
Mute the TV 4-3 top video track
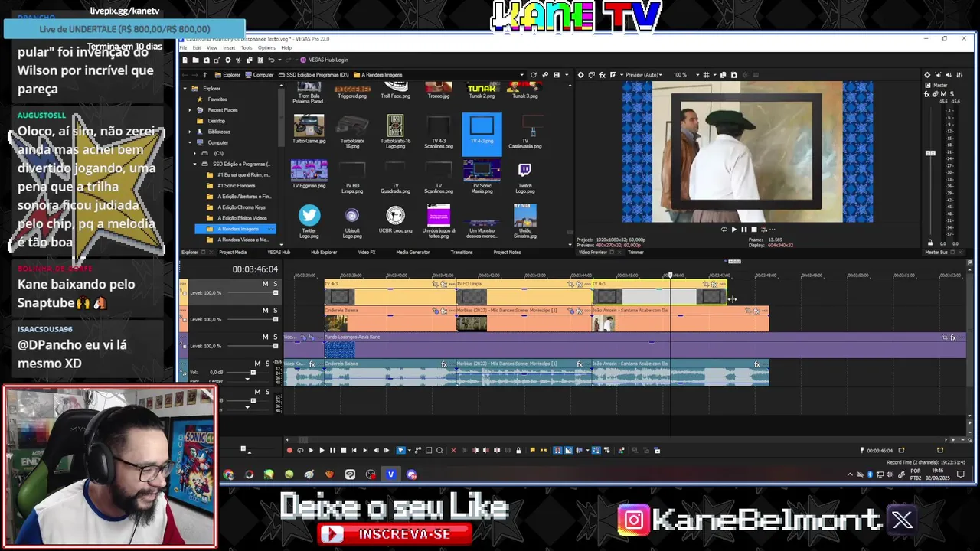(x=266, y=284)
